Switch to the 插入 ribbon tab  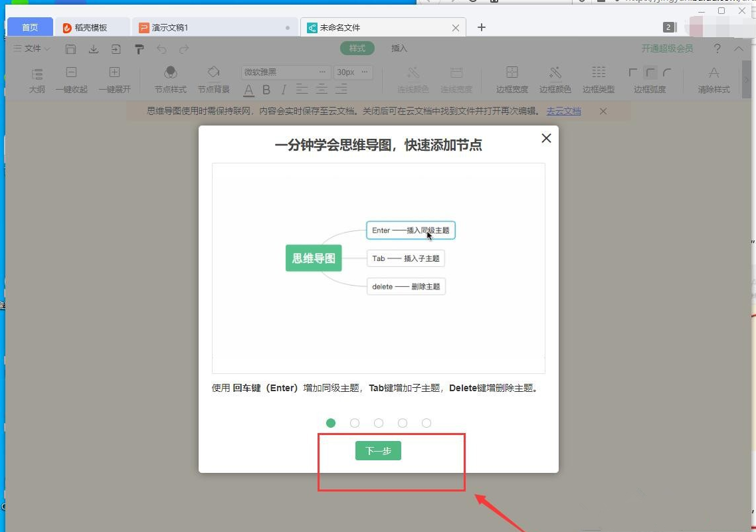pos(399,48)
